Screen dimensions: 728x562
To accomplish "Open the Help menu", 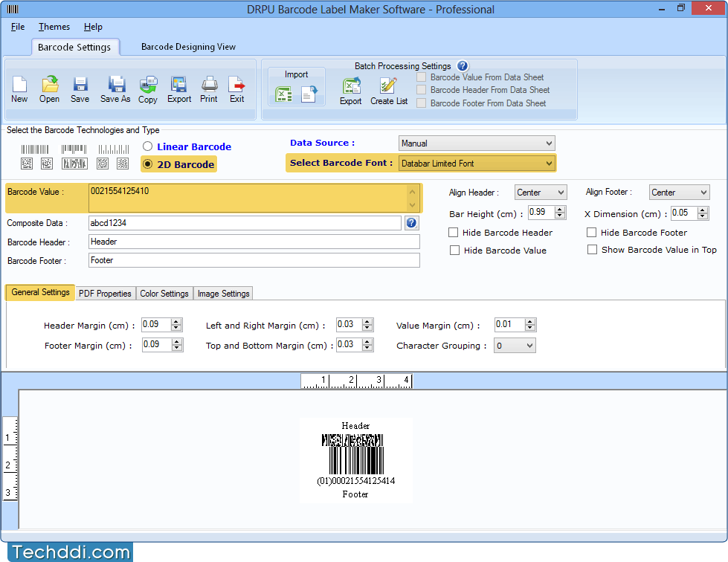I will [93, 27].
